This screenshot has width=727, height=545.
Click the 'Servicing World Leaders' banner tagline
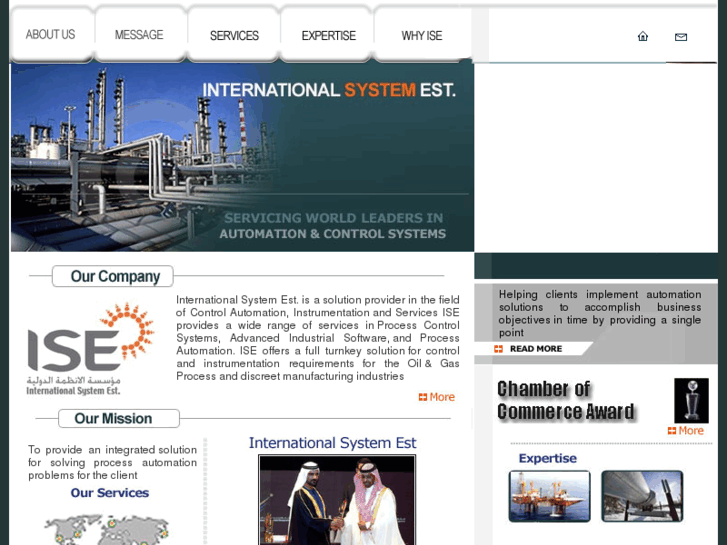point(333,226)
